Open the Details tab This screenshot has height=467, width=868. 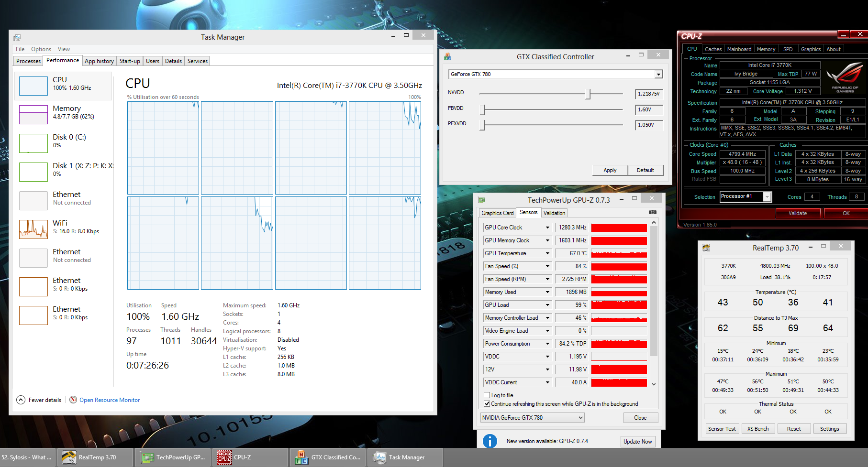coord(173,61)
